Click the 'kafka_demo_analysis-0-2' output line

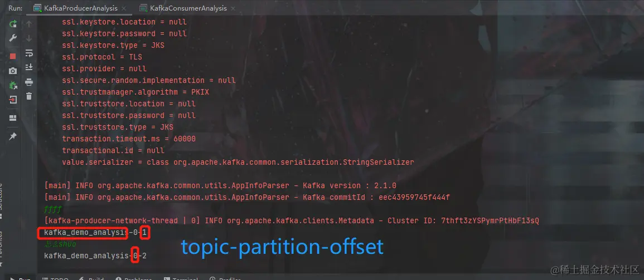95,256
